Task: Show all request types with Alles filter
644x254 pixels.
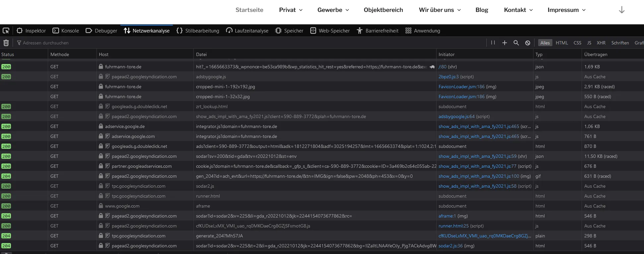Action: tap(545, 43)
